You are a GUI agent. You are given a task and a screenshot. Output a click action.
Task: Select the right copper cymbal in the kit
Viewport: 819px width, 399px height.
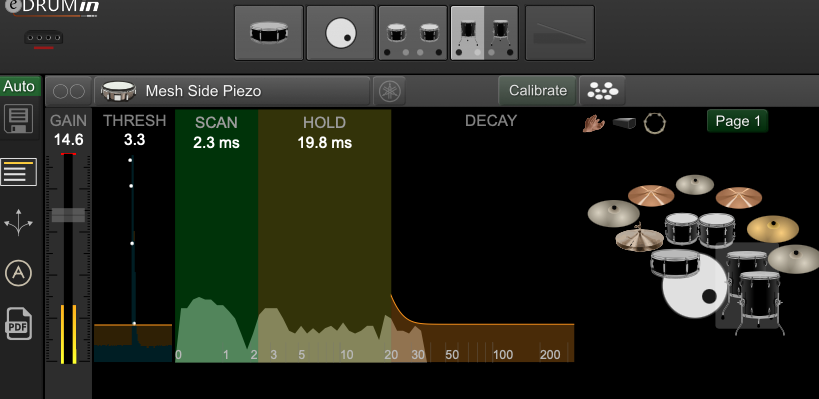(739, 197)
